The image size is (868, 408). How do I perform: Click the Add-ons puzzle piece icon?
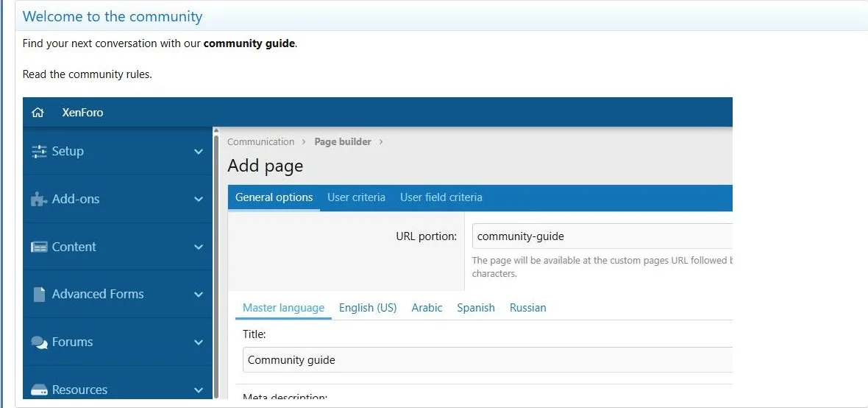pyautogui.click(x=39, y=199)
